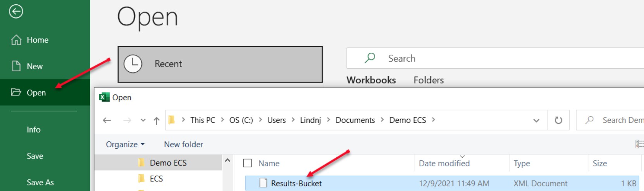The image size is (644, 191).
Task: Click This PC in the breadcrumb path
Action: (x=203, y=120)
